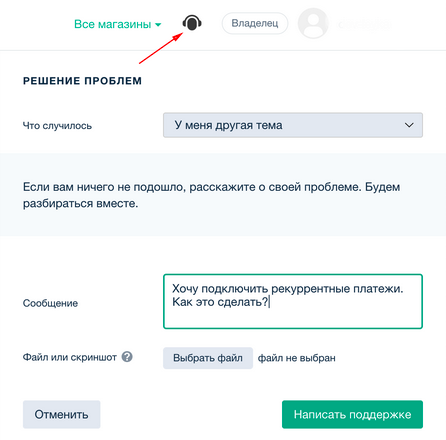The width and height of the screenshot is (446, 440).
Task: Click the файл не выбран status text
Action: pyautogui.click(x=297, y=358)
